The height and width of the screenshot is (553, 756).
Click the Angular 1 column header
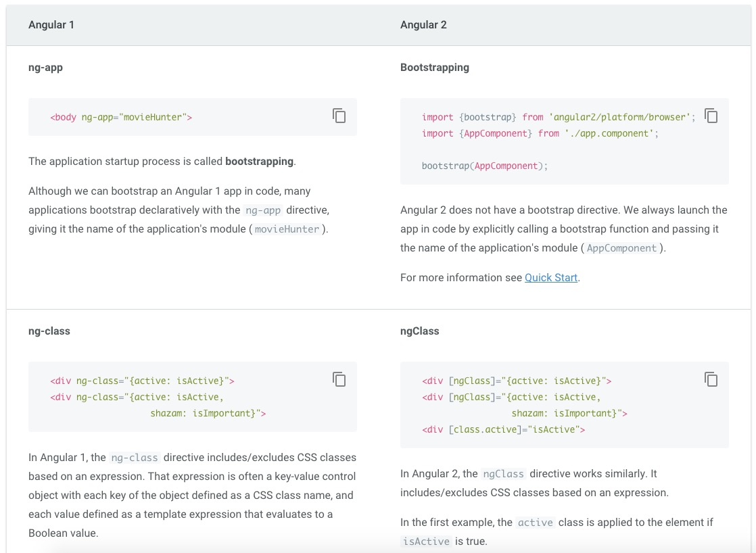point(51,24)
